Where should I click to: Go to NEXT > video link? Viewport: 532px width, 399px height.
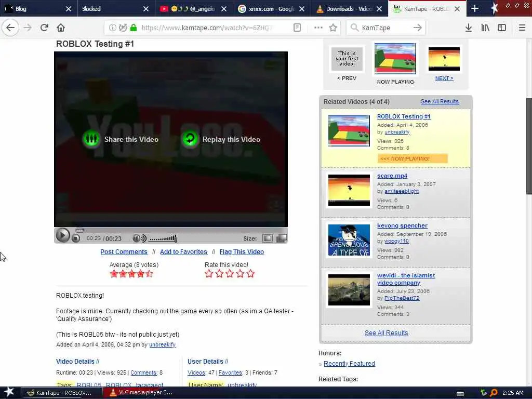pyautogui.click(x=444, y=78)
